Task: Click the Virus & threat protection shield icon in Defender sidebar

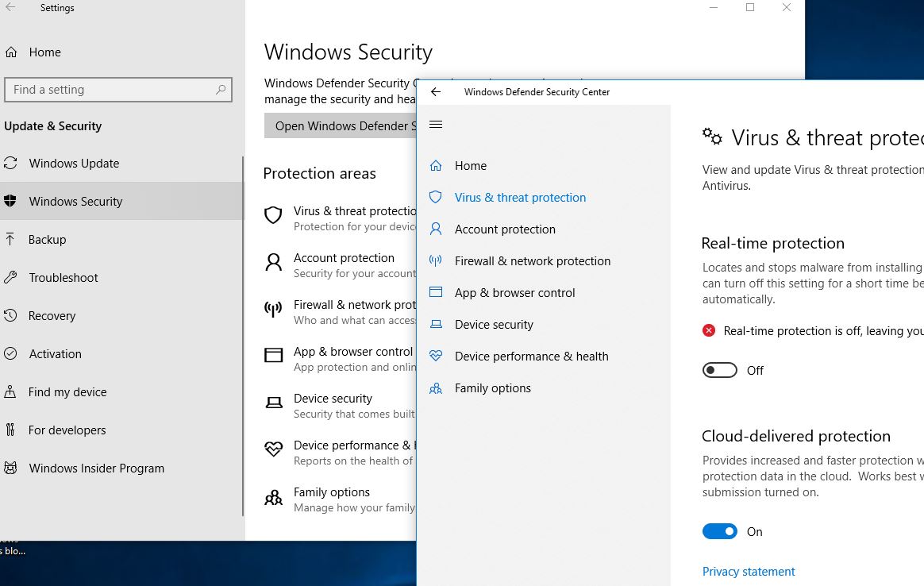Action: [x=435, y=197]
